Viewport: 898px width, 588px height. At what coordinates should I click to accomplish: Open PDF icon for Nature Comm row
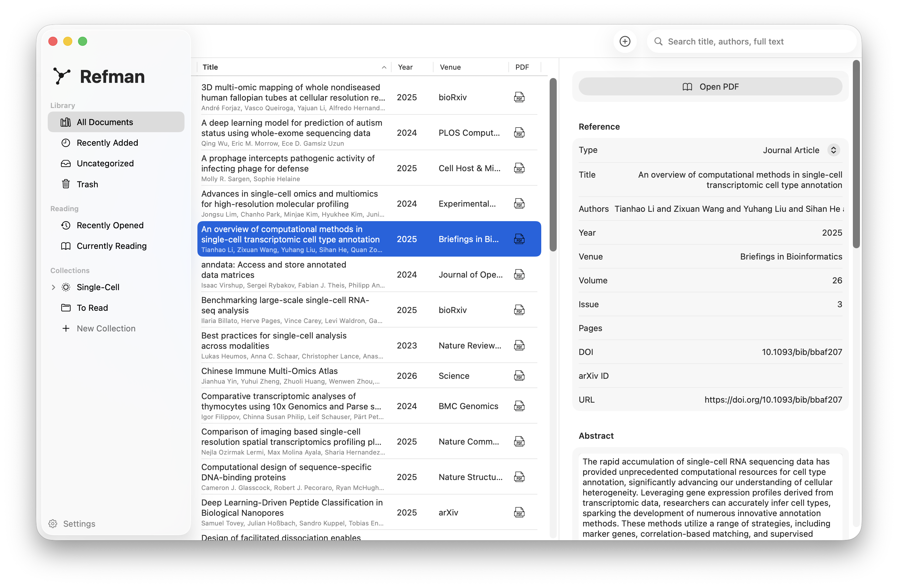[519, 442]
